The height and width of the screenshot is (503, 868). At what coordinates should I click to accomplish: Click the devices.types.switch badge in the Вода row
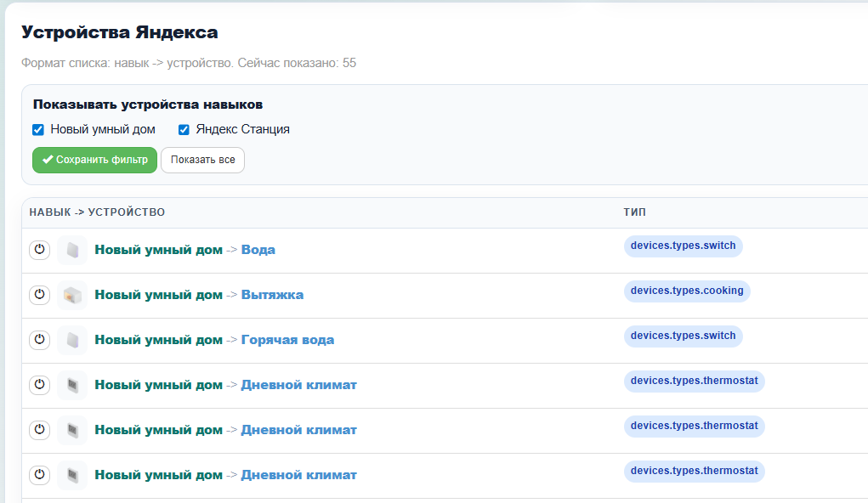click(x=684, y=246)
